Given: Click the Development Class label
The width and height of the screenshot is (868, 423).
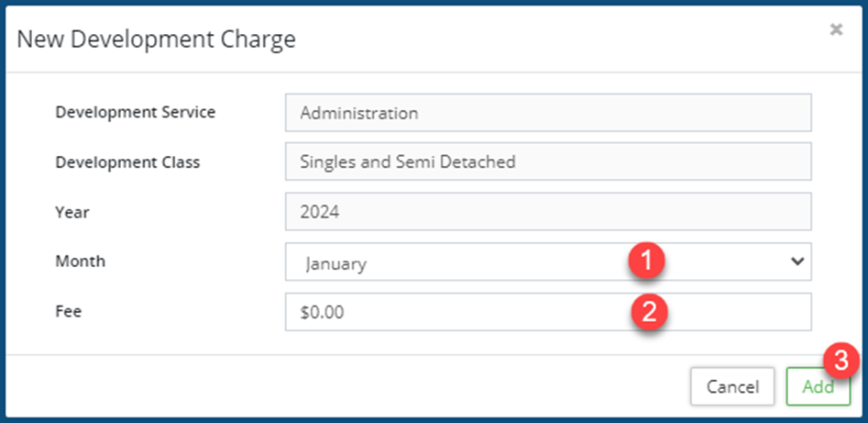Looking at the screenshot, I should pos(127,162).
